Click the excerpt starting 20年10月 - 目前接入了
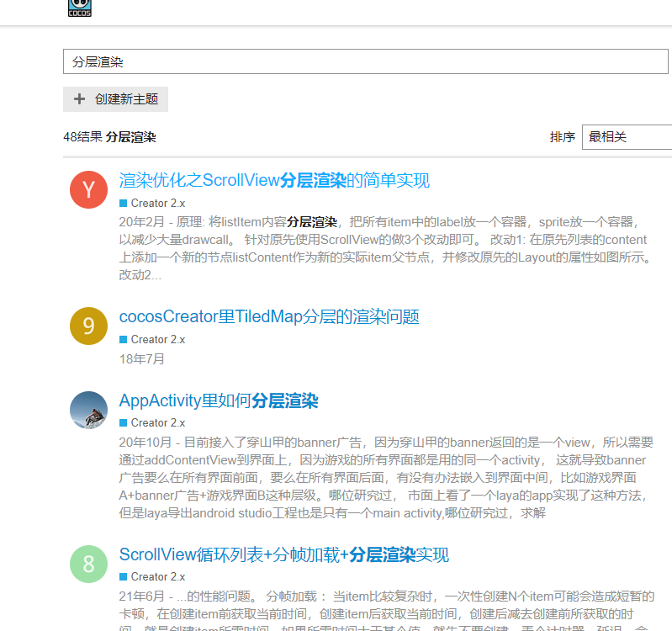This screenshot has height=631, width=672. pyautogui.click(x=386, y=478)
